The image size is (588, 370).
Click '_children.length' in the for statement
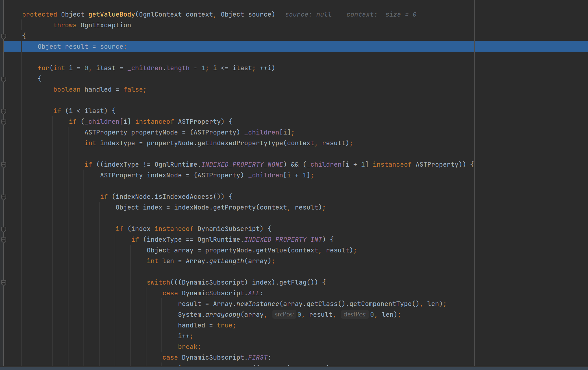pos(158,68)
